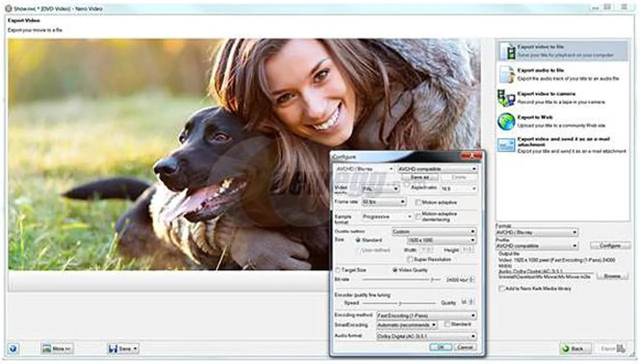Close the Configure dialog
The image size is (640, 364).
click(x=471, y=155)
